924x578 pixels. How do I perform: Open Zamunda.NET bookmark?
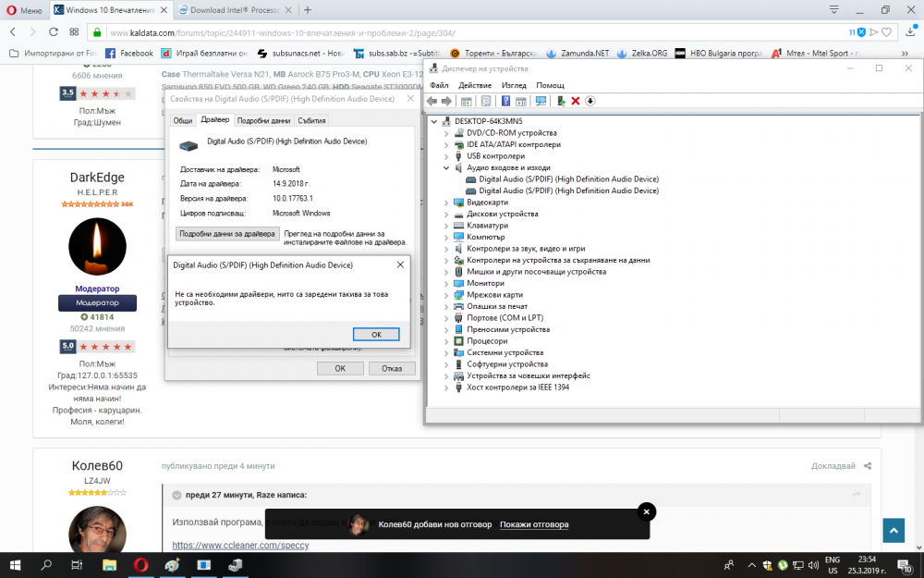tap(577, 53)
